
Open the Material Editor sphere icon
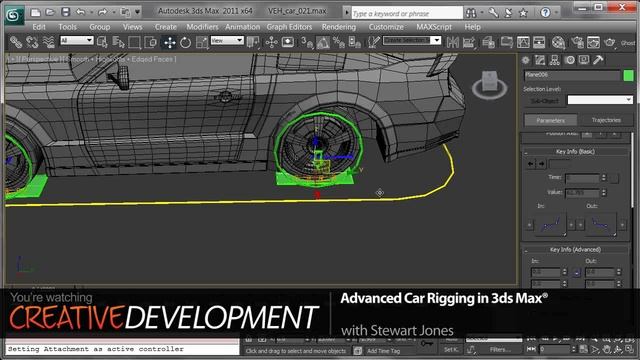point(558,42)
